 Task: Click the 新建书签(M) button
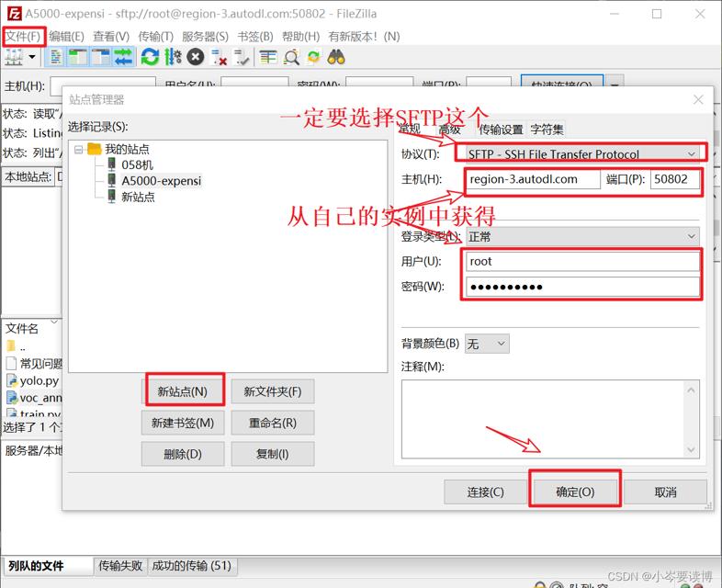(183, 423)
